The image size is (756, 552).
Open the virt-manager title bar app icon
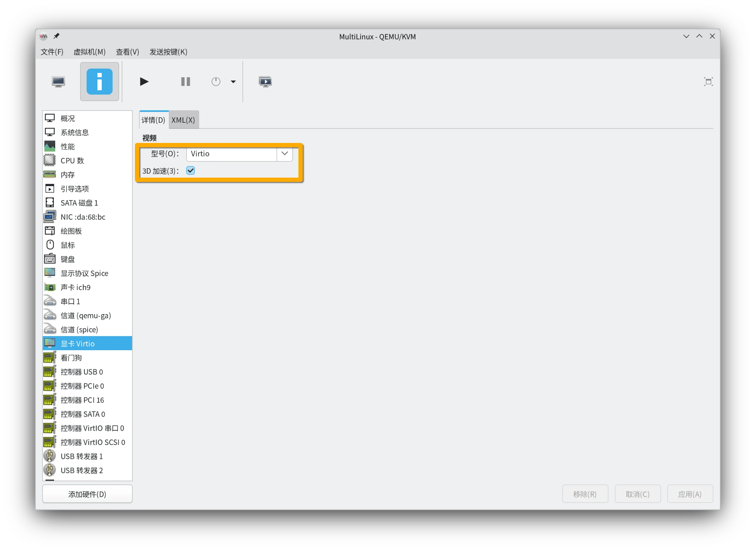pos(43,36)
